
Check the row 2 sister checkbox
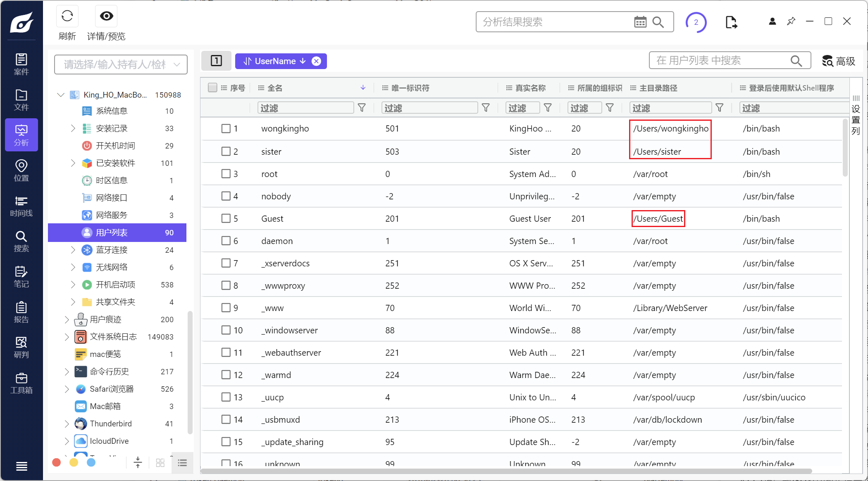[x=226, y=151]
